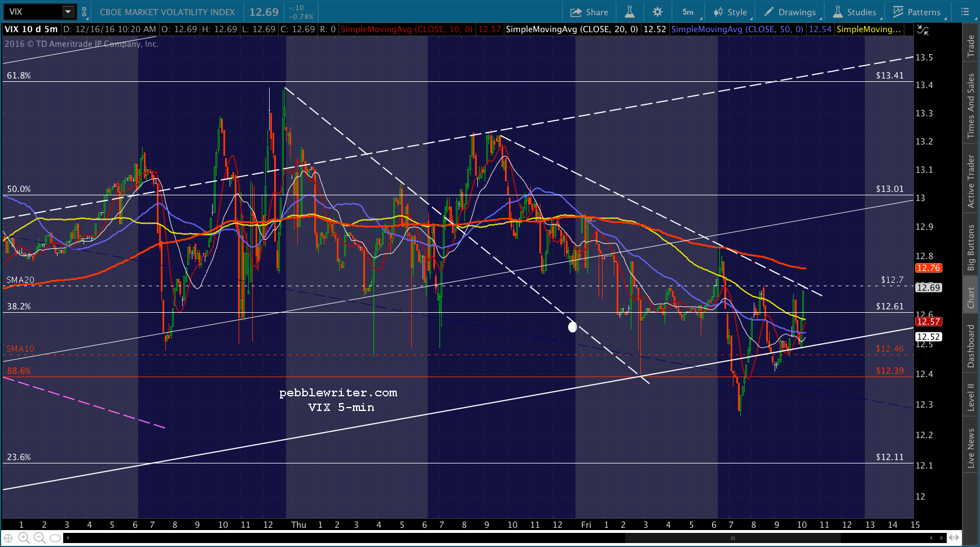Click the red 12.76 price axis bubble

[x=928, y=268]
